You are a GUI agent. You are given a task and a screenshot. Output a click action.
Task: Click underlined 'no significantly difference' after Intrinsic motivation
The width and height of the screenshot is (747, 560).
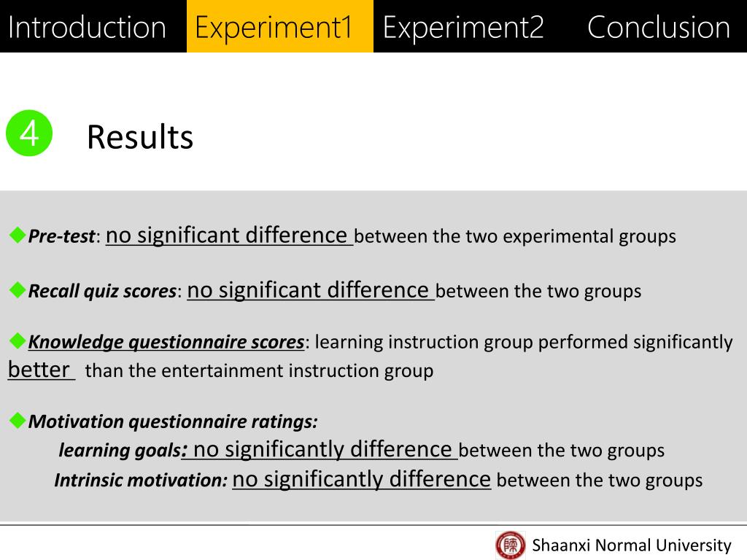coord(362,479)
